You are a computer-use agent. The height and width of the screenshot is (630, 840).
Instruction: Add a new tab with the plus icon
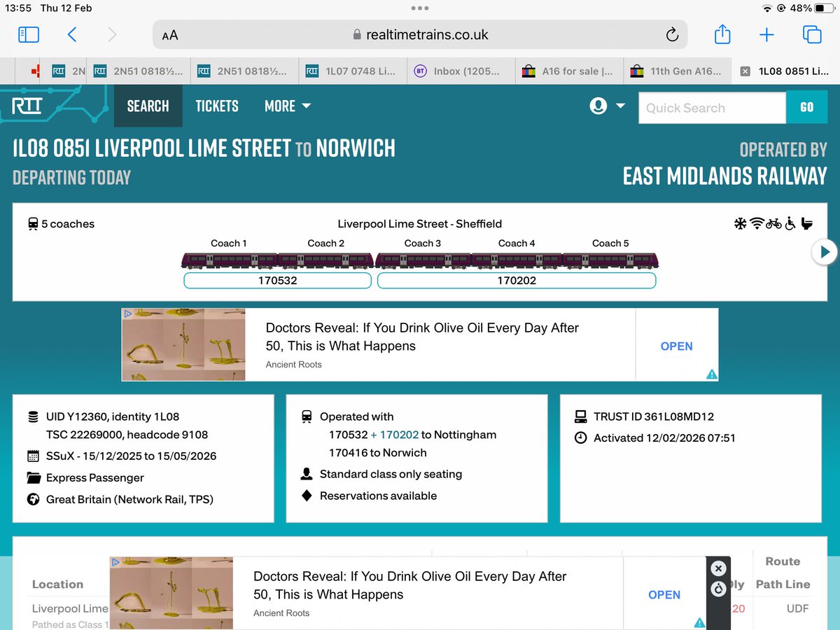(x=766, y=35)
